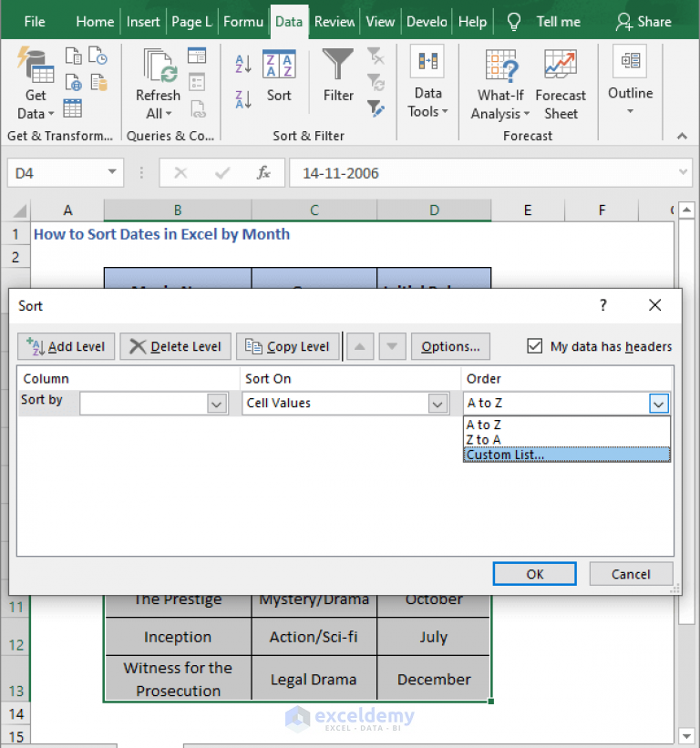Open sort Options...
The height and width of the screenshot is (748, 700).
pyautogui.click(x=450, y=346)
